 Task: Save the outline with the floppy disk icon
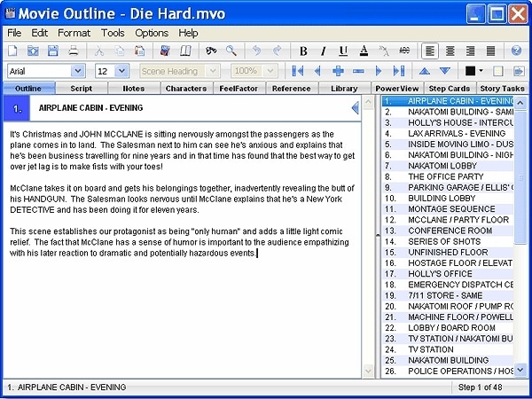point(53,51)
